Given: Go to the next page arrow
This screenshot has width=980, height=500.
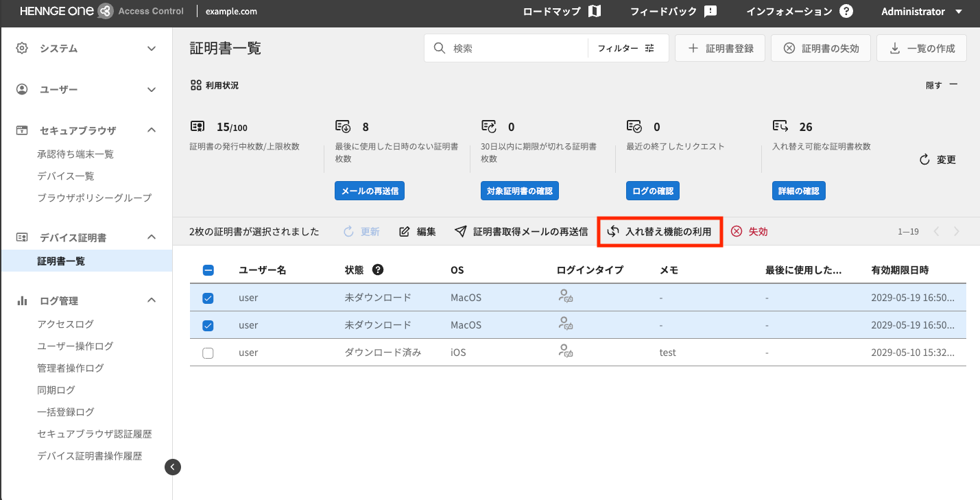Looking at the screenshot, I should (x=957, y=232).
